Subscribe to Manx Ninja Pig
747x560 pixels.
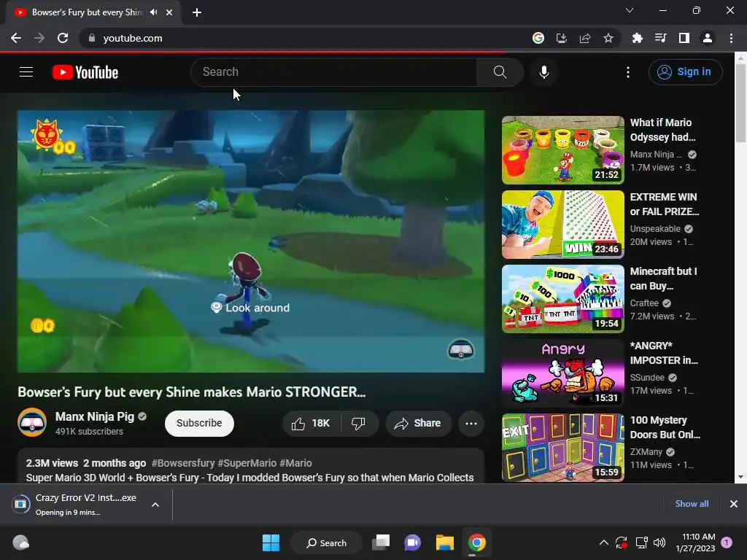pos(199,424)
